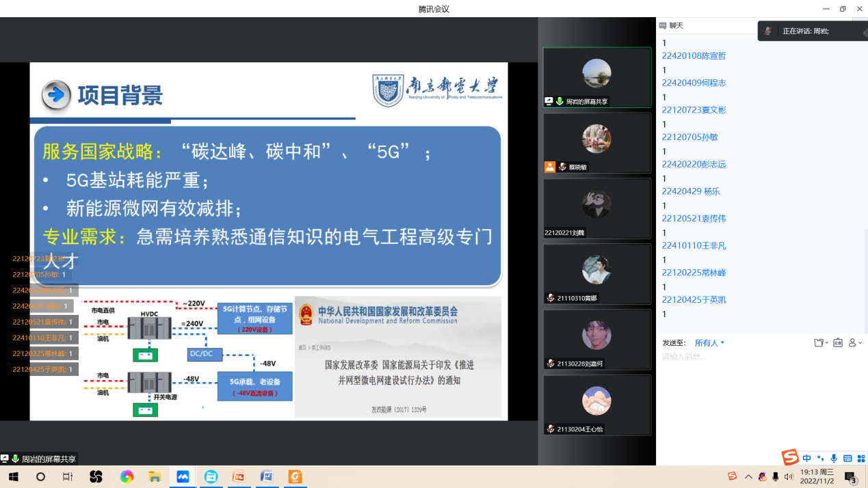
Task: Click muted mic icon on 21110310 tile
Action: click(x=550, y=298)
